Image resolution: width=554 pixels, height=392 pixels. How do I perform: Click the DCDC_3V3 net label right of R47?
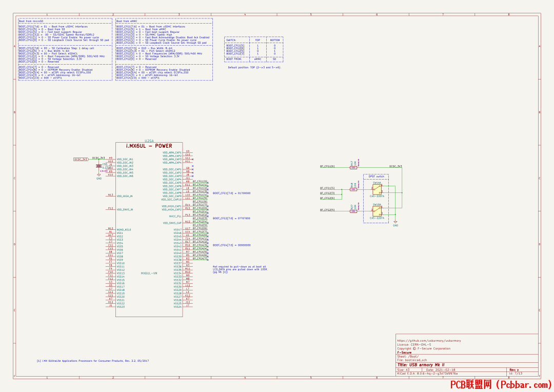[x=395, y=166]
